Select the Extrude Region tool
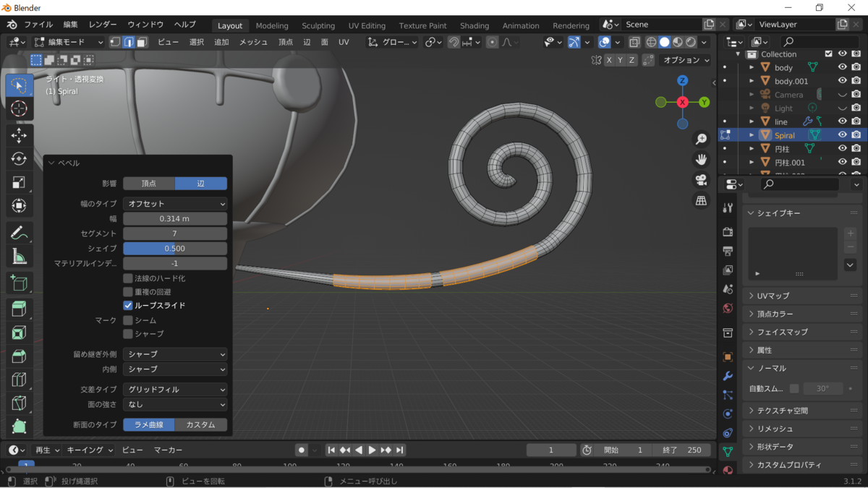The image size is (868, 488). (x=20, y=309)
